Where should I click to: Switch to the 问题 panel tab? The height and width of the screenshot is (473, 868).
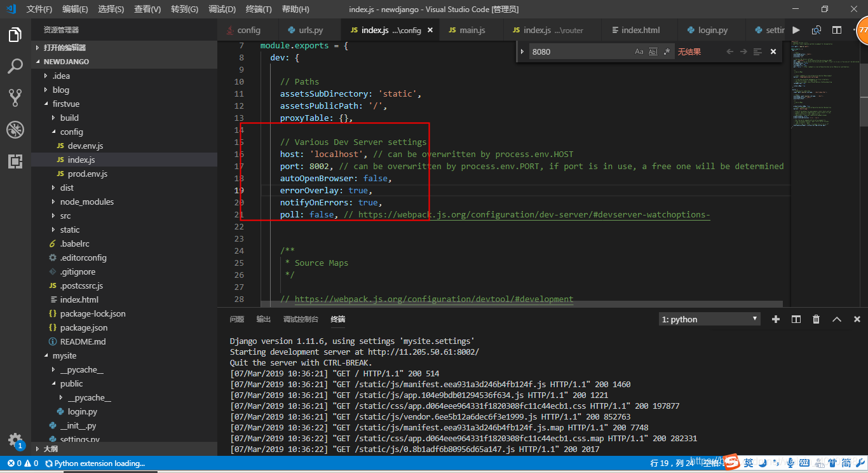pyautogui.click(x=237, y=319)
